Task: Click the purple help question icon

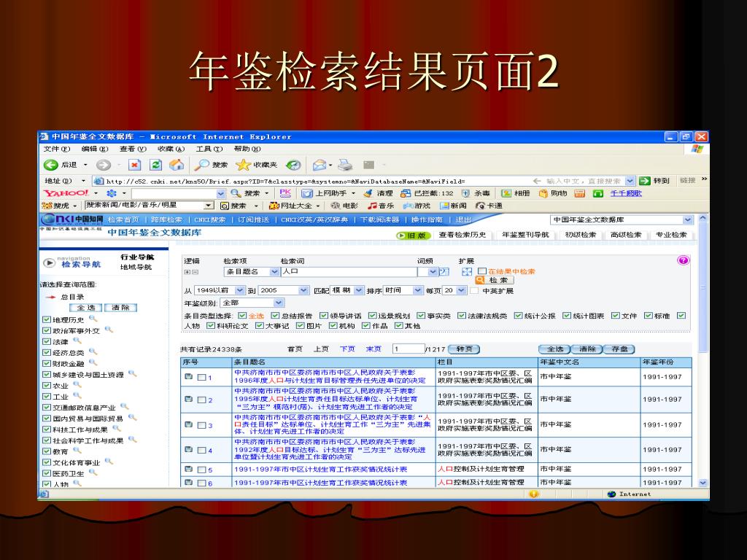Action: [683, 260]
